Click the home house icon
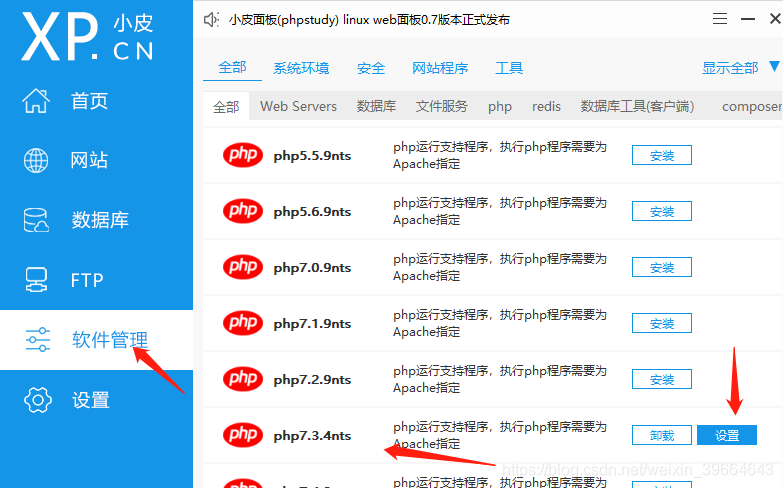 tap(36, 101)
